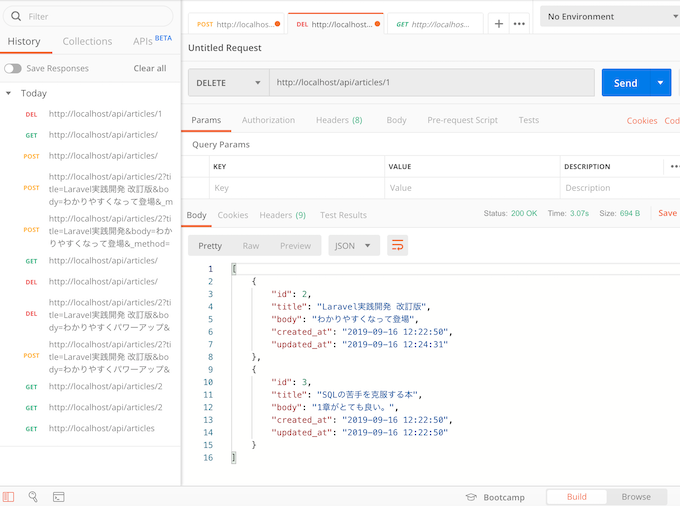
Task: Open the response Body tab
Action: pyautogui.click(x=196, y=215)
